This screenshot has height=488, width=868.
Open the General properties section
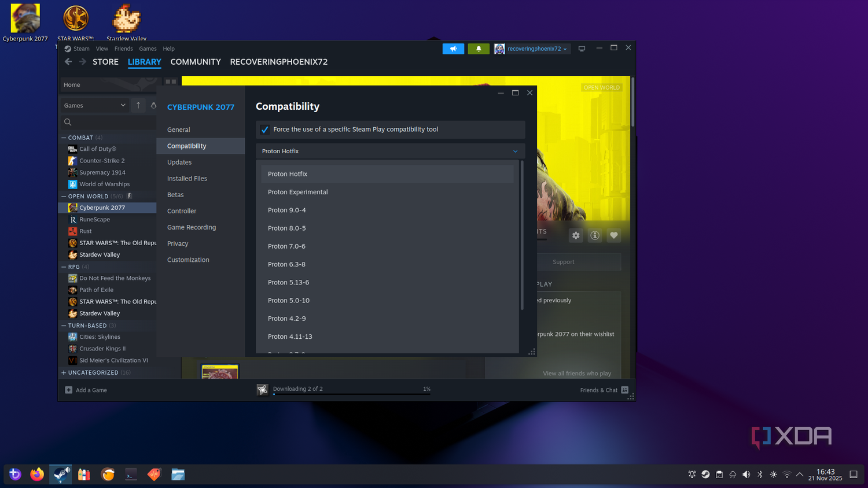click(x=201, y=130)
